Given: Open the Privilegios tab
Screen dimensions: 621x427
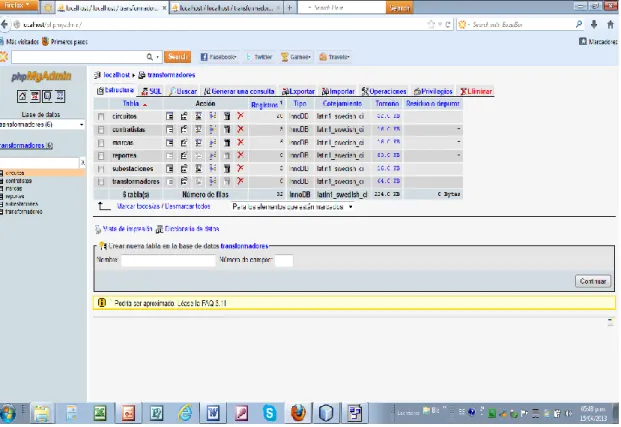Looking at the screenshot, I should (x=433, y=92).
